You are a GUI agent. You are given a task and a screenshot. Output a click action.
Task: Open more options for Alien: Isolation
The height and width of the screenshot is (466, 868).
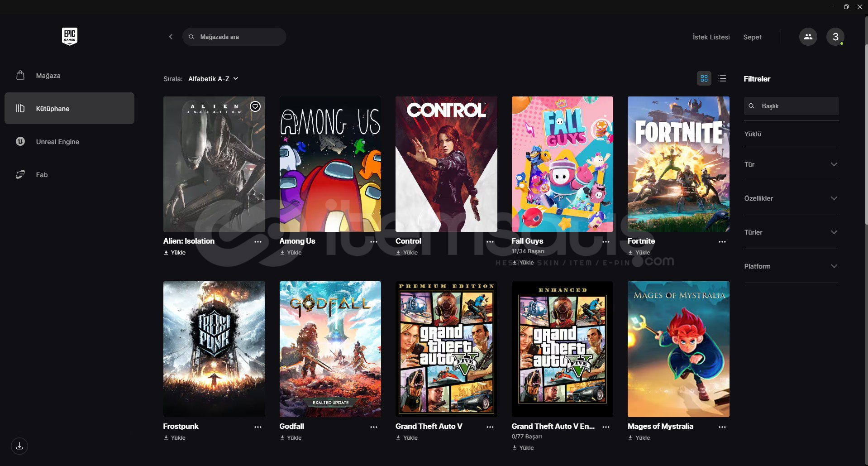pyautogui.click(x=258, y=242)
